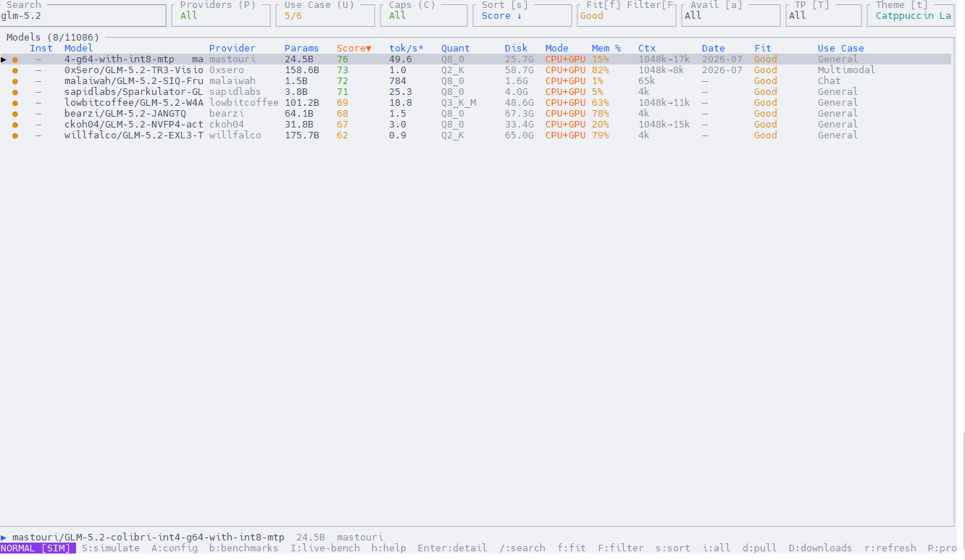Open the Caps (C) filter box
This screenshot has height=560, width=965.
coord(424,16)
